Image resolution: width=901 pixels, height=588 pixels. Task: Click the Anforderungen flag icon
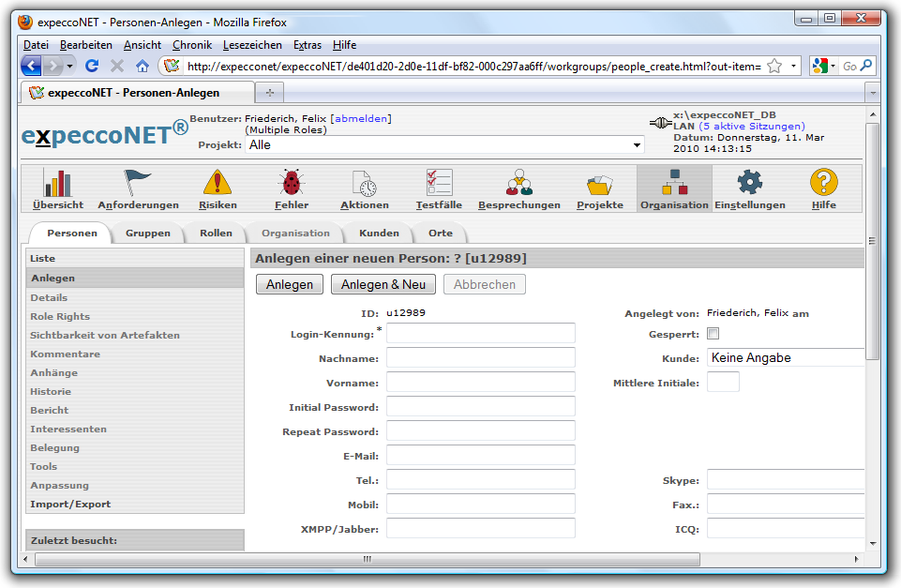coord(138,183)
